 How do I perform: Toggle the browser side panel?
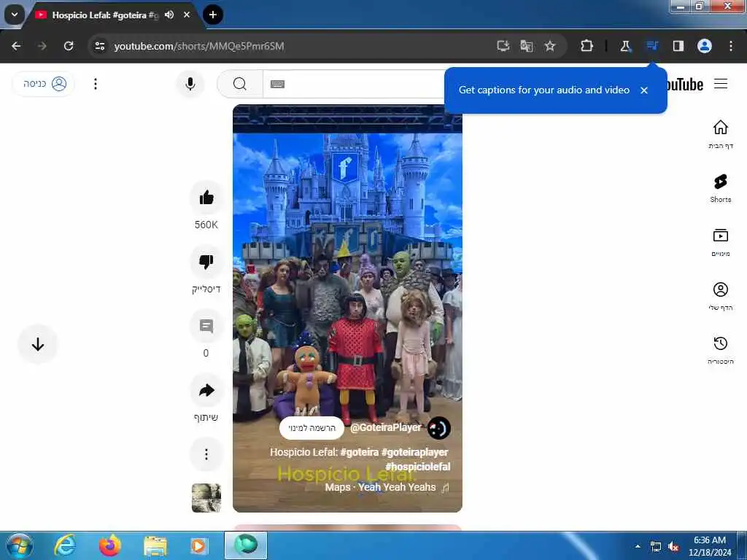click(x=678, y=46)
